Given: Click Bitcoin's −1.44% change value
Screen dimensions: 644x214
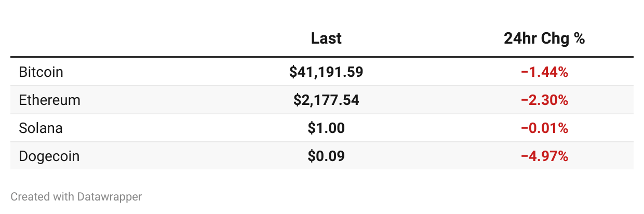Looking at the screenshot, I should (544, 72).
